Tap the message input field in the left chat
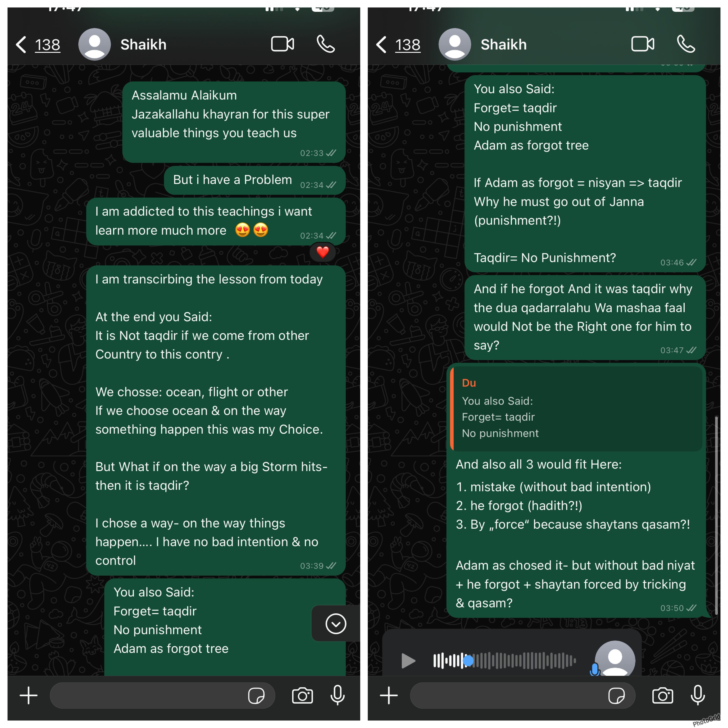The height and width of the screenshot is (728, 728). (162, 695)
